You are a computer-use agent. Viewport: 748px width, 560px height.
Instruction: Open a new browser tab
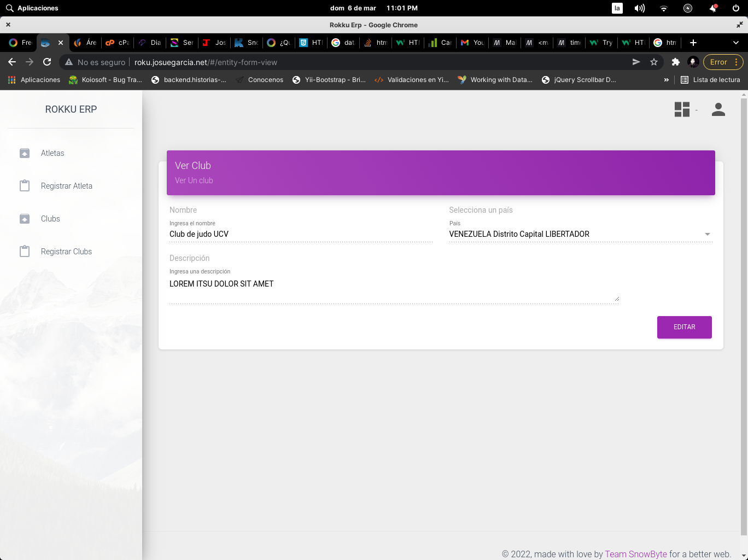(x=693, y=43)
